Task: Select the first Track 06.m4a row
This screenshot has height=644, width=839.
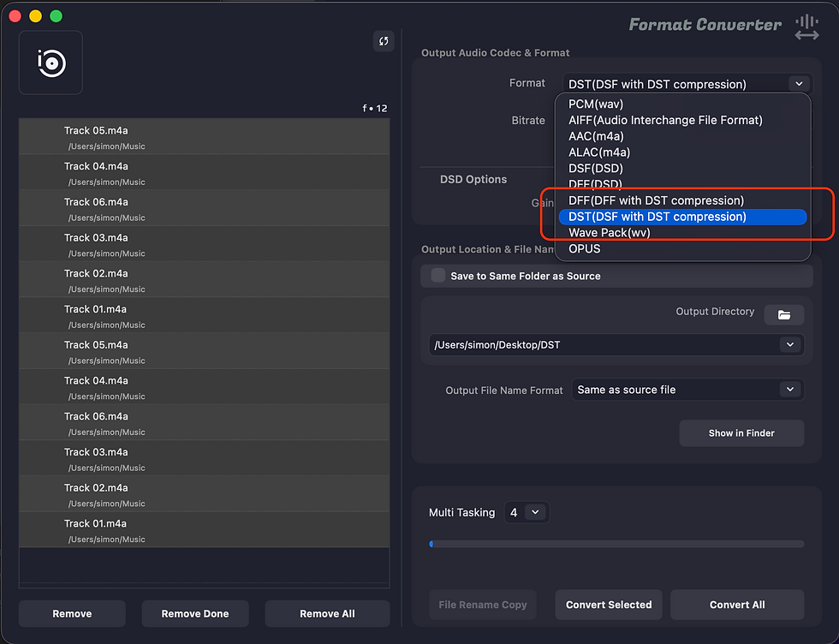Action: click(205, 208)
